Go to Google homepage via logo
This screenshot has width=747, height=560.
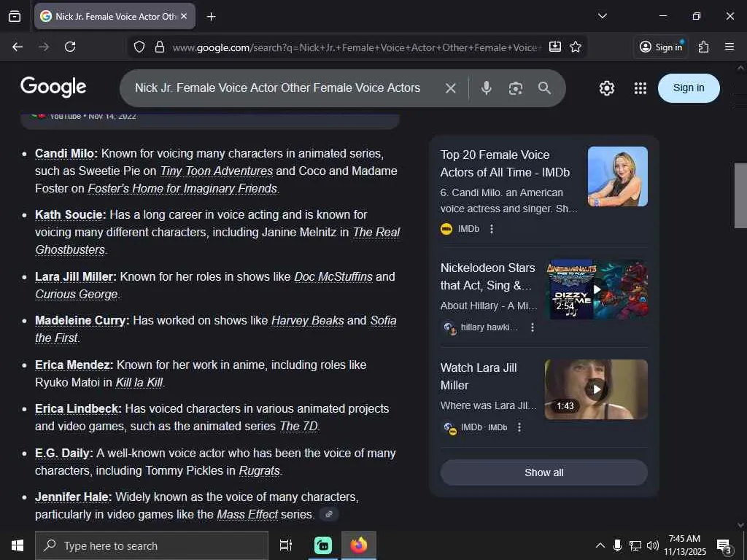[x=53, y=87]
